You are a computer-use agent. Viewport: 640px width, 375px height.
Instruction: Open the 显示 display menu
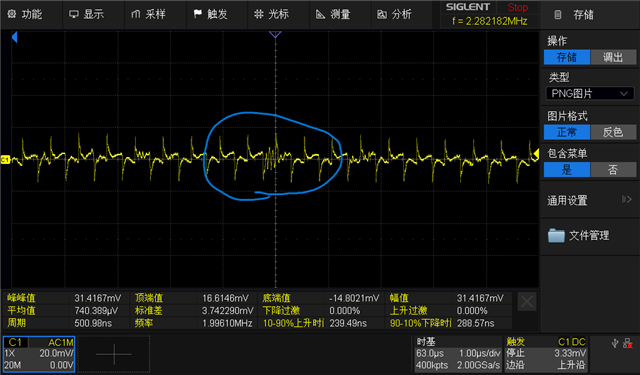[87, 14]
